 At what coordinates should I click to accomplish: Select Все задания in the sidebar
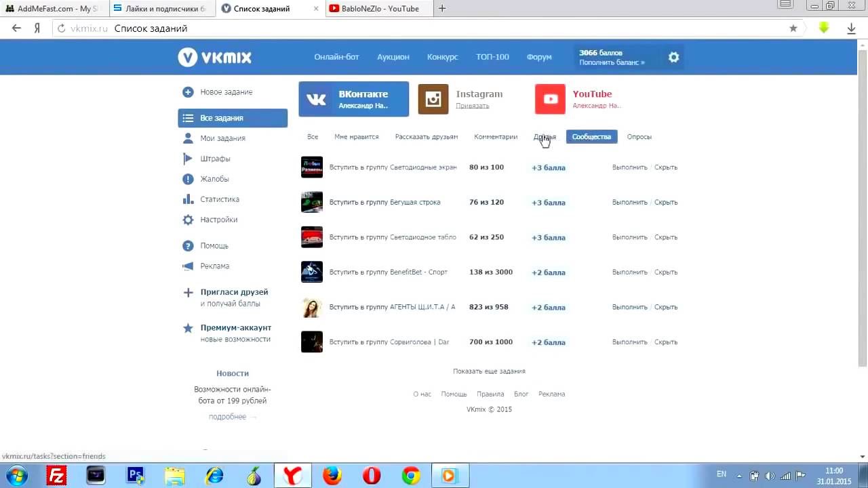coord(233,118)
